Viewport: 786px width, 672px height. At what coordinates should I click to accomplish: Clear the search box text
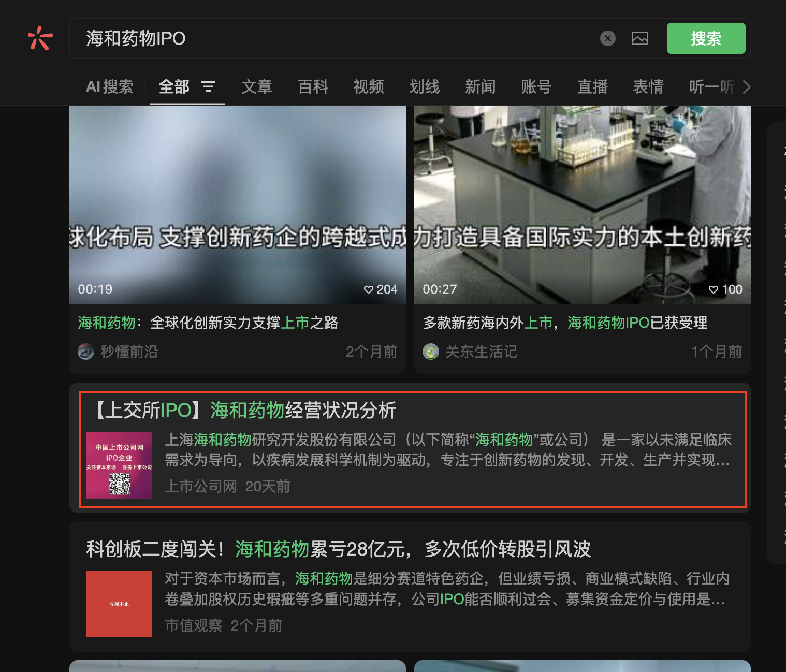(x=608, y=38)
